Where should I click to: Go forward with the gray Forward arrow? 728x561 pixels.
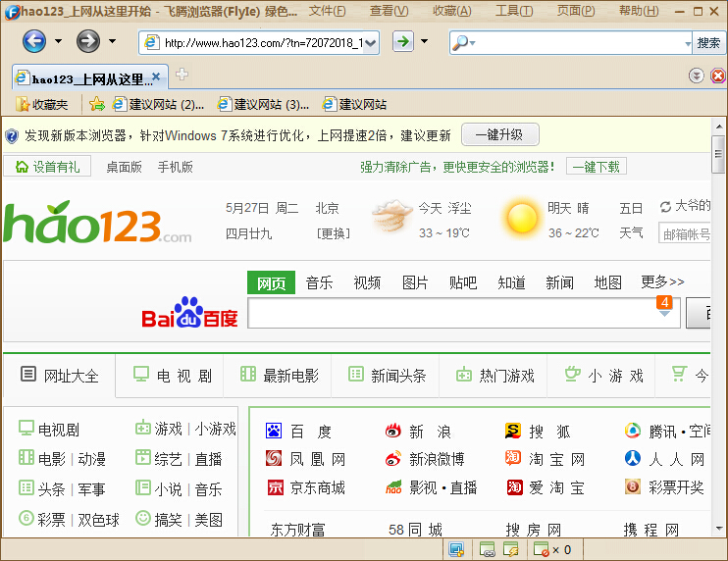(x=88, y=41)
